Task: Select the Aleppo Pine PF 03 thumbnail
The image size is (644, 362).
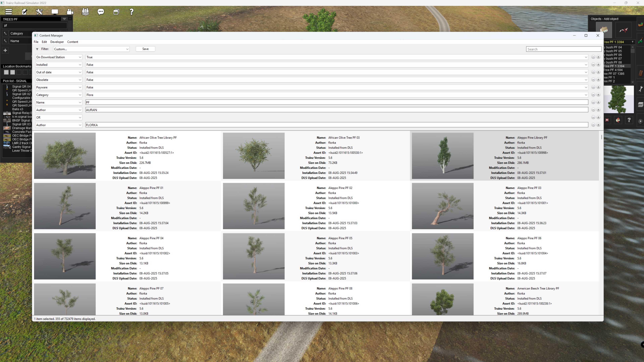Action: 443,206
